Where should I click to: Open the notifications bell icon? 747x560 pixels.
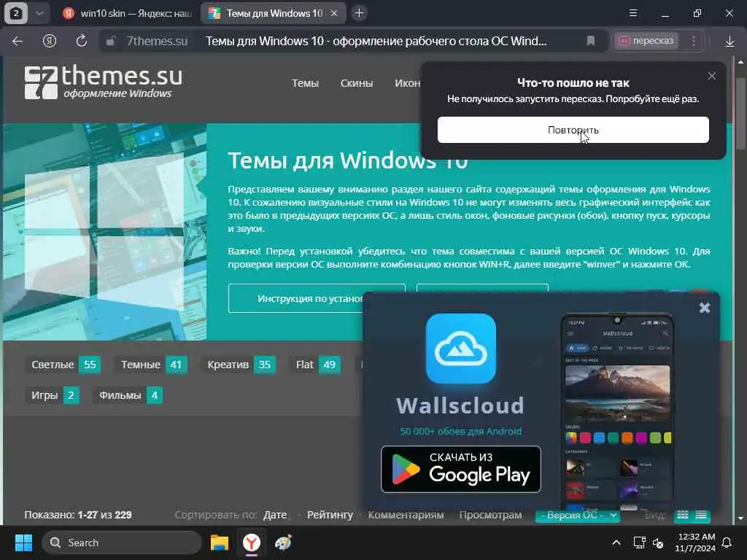point(727,542)
